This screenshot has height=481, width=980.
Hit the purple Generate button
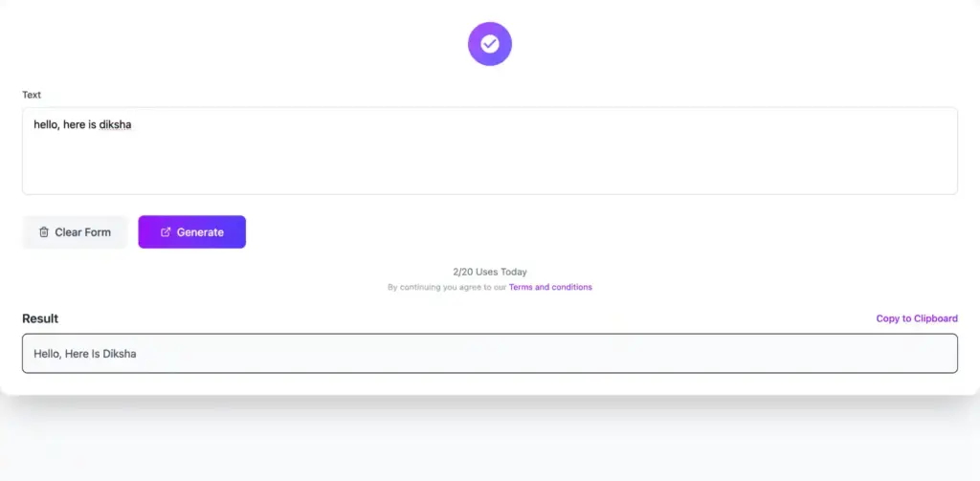(x=191, y=232)
